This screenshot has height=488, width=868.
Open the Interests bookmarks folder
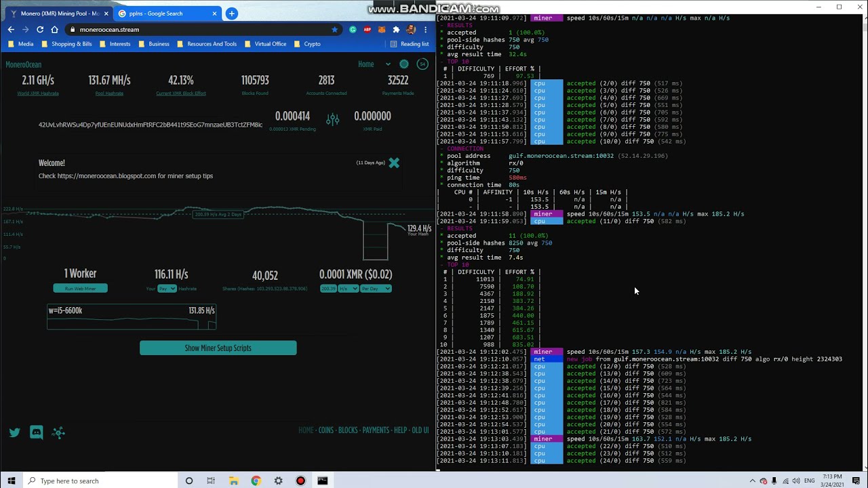[x=115, y=44]
